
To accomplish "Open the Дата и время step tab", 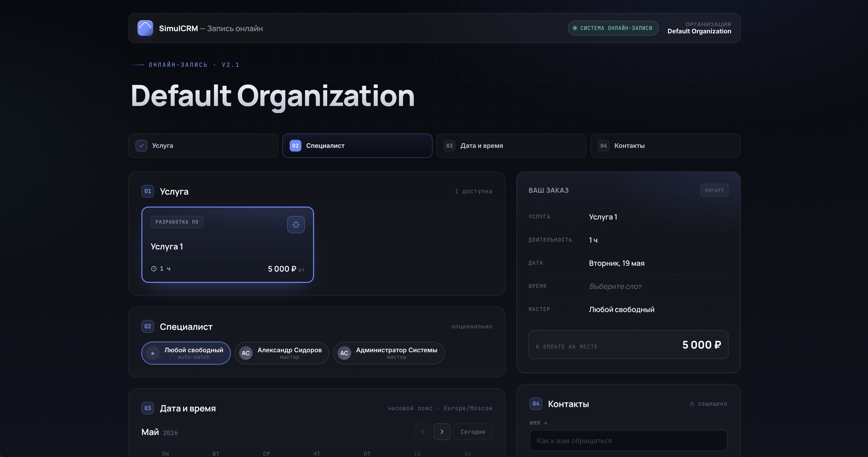I will coord(511,145).
